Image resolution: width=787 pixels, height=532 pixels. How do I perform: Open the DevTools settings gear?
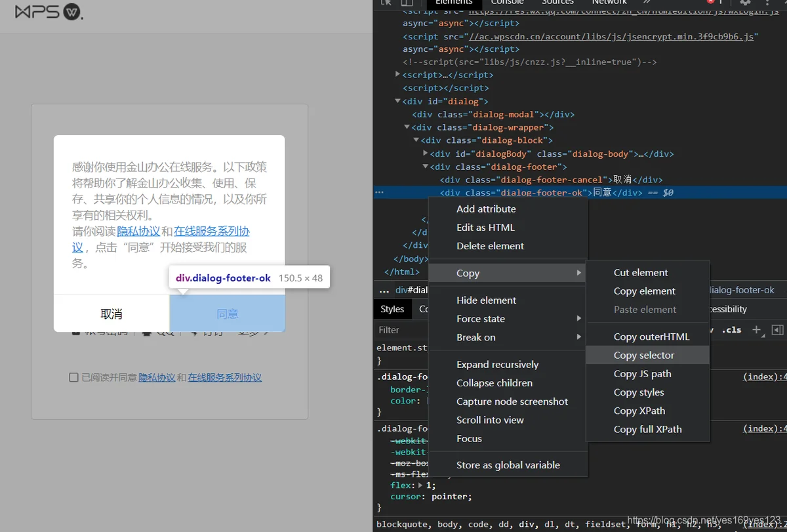click(745, 3)
